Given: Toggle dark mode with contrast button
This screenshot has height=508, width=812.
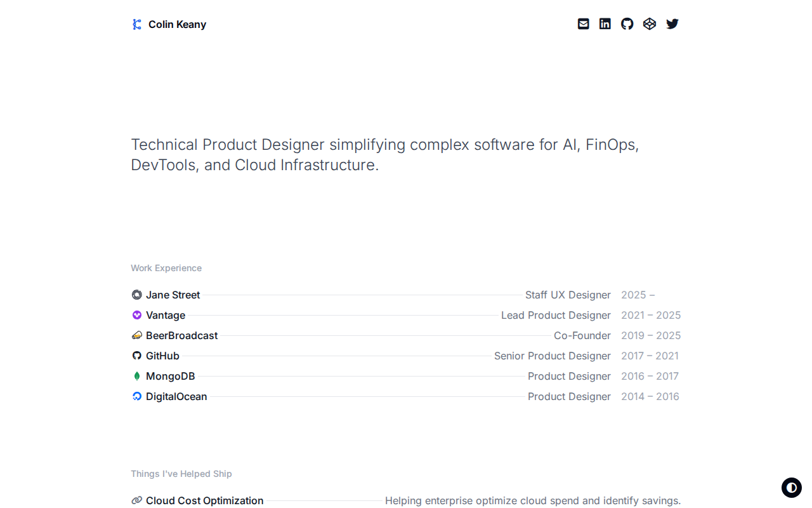Looking at the screenshot, I should coord(791,488).
